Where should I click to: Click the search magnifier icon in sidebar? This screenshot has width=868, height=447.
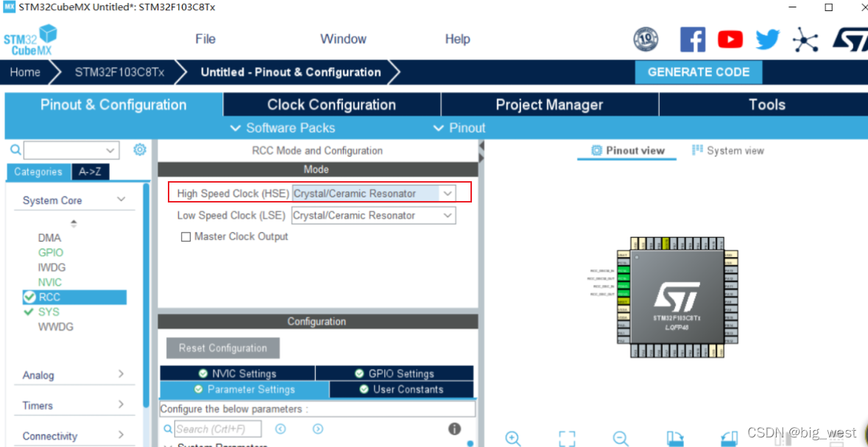click(15, 149)
